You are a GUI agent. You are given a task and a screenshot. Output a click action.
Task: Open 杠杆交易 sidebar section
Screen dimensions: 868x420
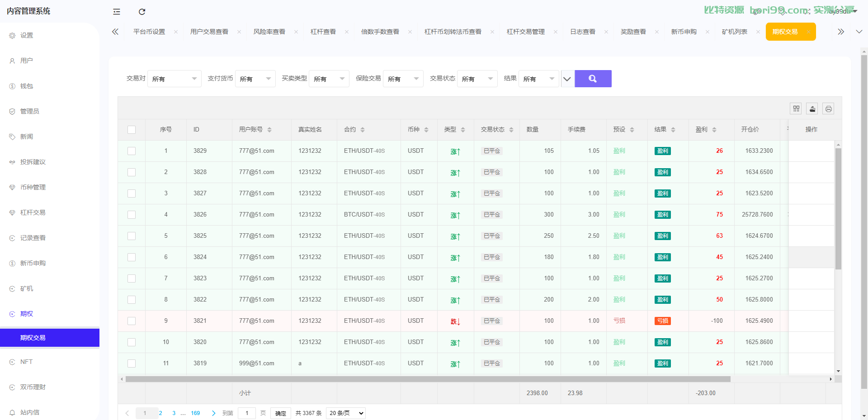[33, 212]
